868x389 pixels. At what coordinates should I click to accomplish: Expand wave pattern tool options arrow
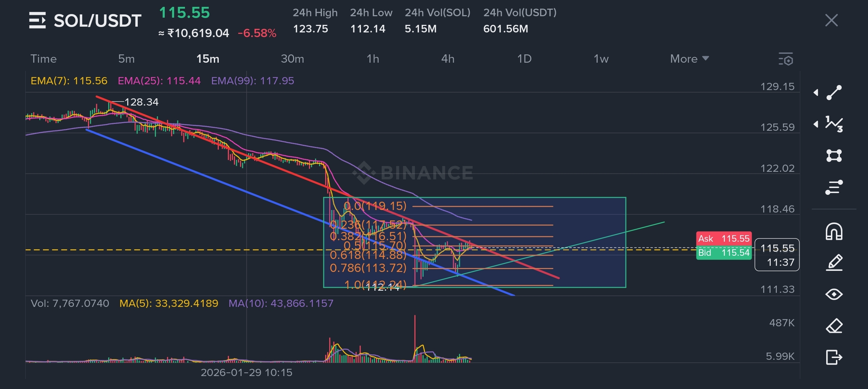pos(816,124)
